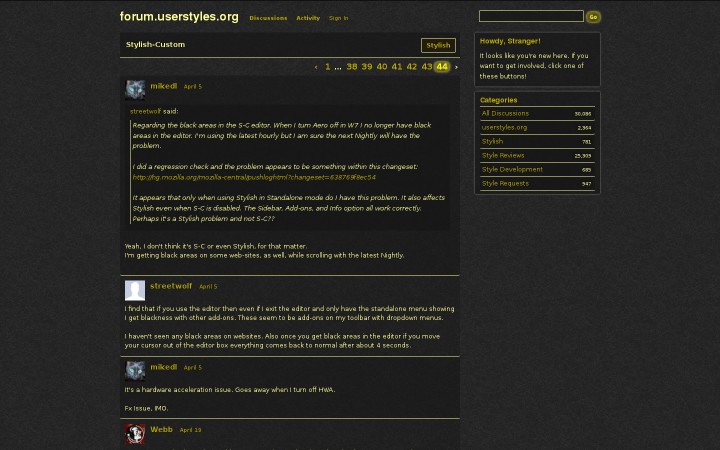Open mikedl's name on hardware acceleration post
Image resolution: width=720 pixels, height=450 pixels.
click(163, 367)
